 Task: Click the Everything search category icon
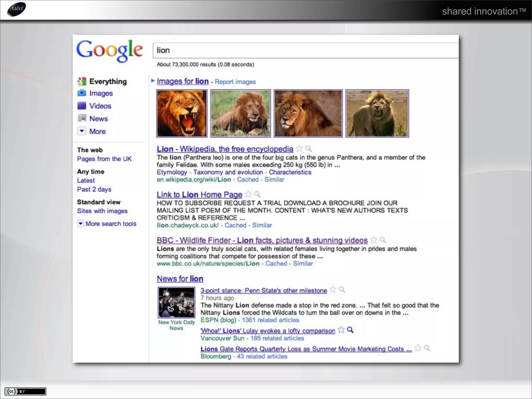[x=82, y=81]
